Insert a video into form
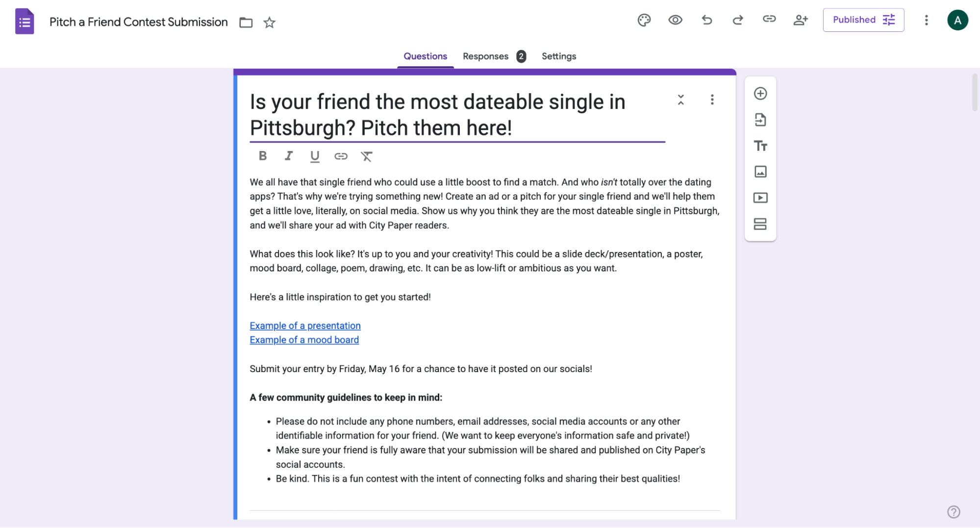 [760, 198]
